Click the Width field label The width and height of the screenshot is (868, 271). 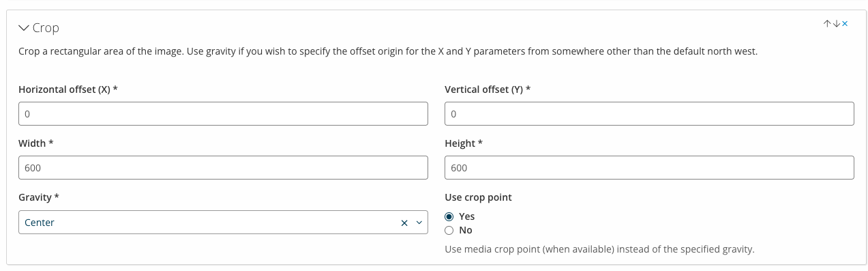36,143
